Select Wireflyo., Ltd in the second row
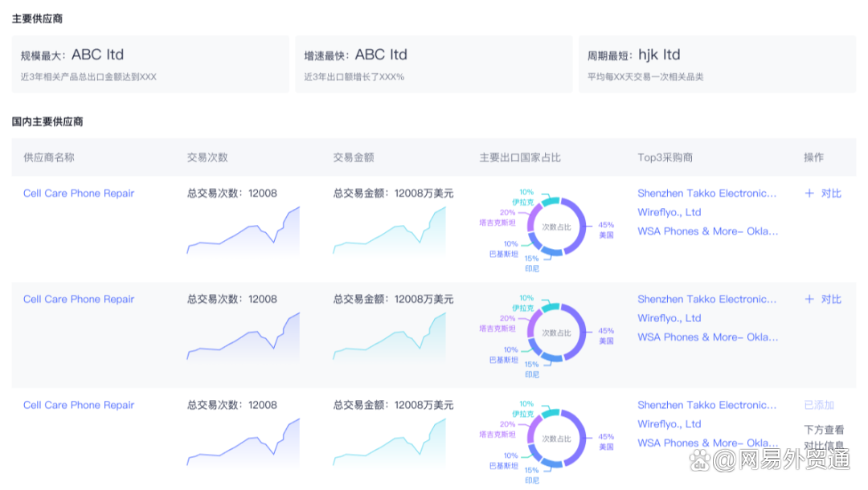The height and width of the screenshot is (490, 868). tap(669, 318)
